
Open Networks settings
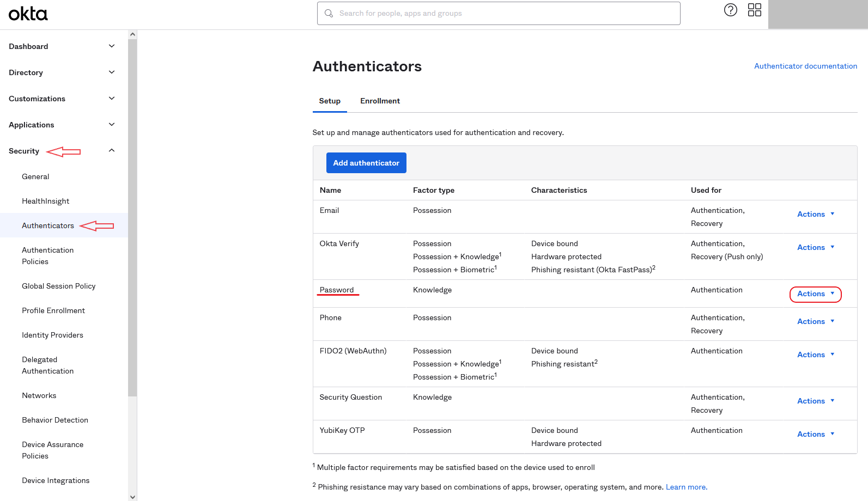click(39, 395)
